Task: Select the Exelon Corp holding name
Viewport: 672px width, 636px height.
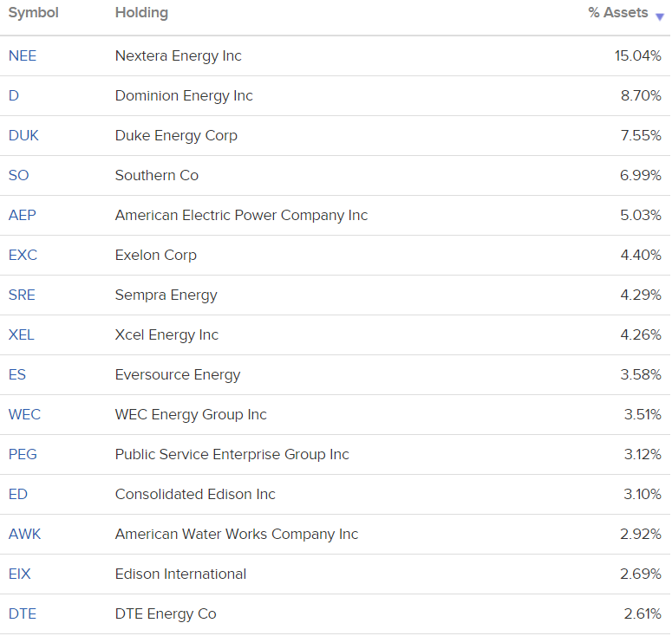Action: click(x=156, y=256)
